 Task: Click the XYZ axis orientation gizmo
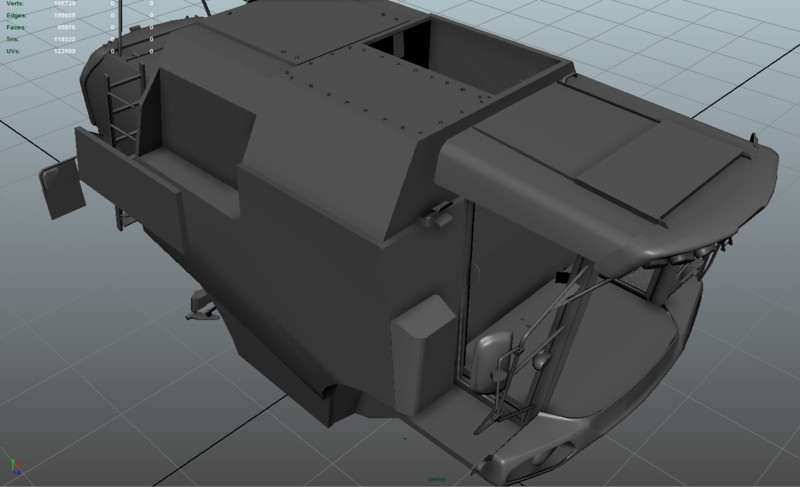(14, 468)
